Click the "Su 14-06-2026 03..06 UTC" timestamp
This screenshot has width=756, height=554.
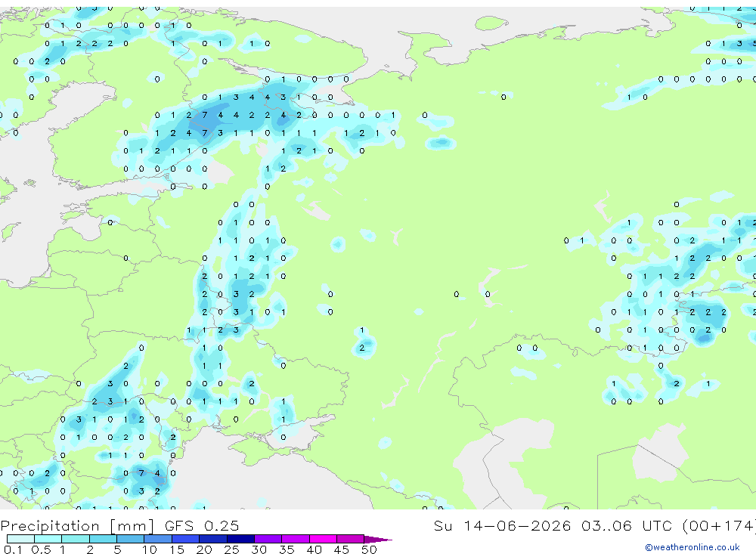[553, 525]
